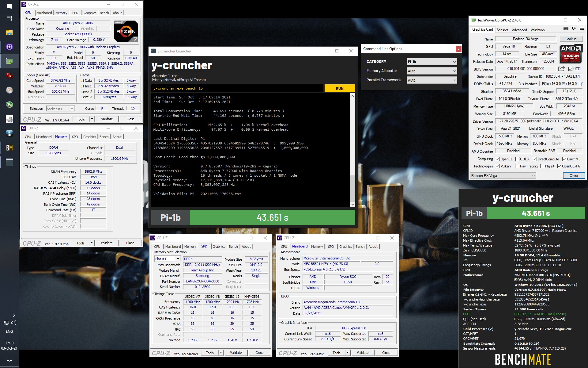Click the y-cruncher output scrollbar up arrow
Image resolution: width=588 pixels, height=368 pixels.
coord(352,96)
